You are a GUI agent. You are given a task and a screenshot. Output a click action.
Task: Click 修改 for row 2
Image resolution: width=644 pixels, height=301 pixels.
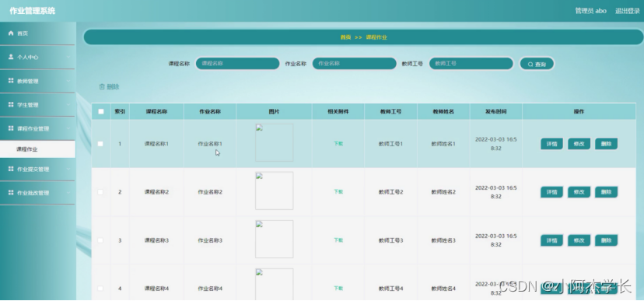[x=579, y=192]
